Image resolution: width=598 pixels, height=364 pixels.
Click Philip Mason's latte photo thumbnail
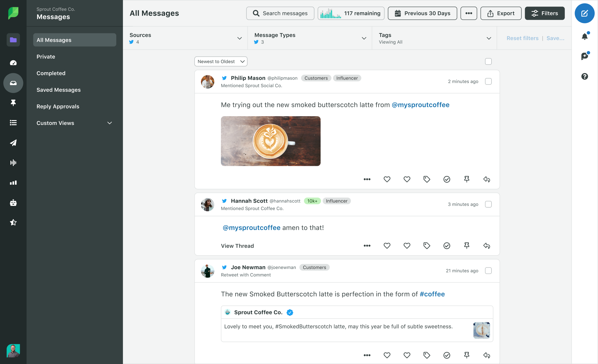click(x=271, y=141)
